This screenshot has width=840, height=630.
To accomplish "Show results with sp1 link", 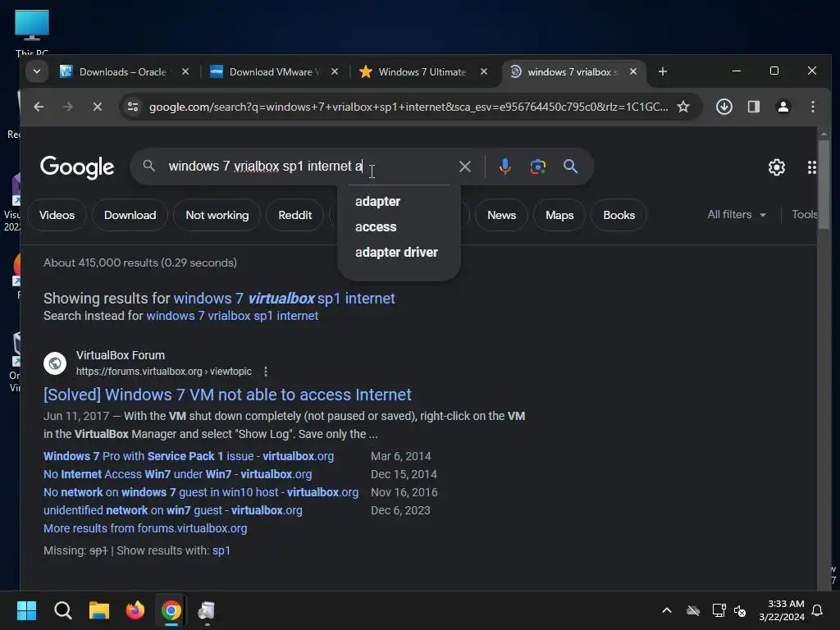I will click(x=221, y=550).
